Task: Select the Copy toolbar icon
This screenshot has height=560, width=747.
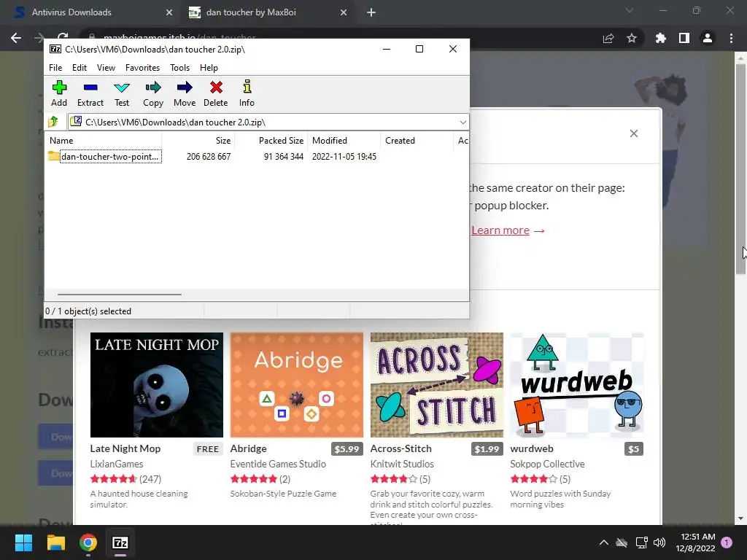Action: pyautogui.click(x=153, y=93)
